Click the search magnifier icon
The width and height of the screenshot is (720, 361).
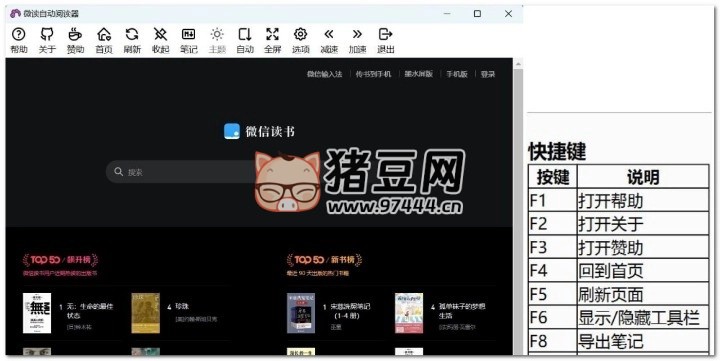click(x=118, y=172)
